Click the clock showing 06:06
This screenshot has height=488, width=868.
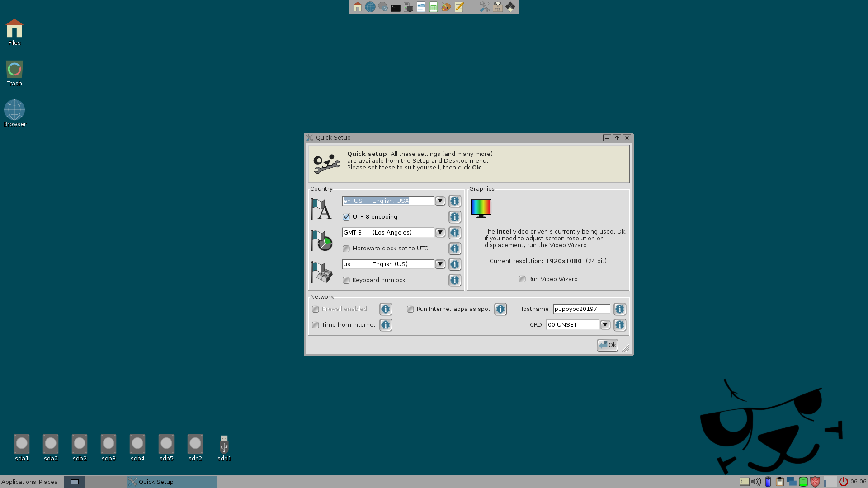tap(858, 482)
